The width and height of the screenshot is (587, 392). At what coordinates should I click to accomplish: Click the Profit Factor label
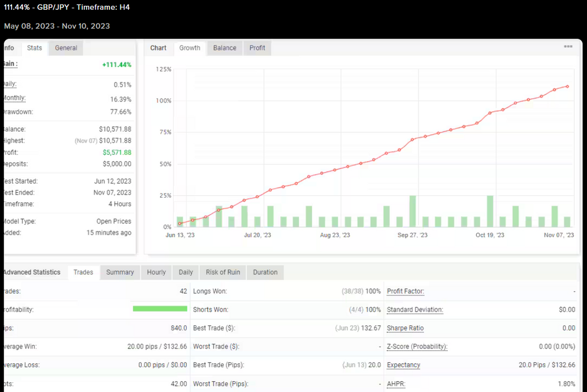(405, 291)
